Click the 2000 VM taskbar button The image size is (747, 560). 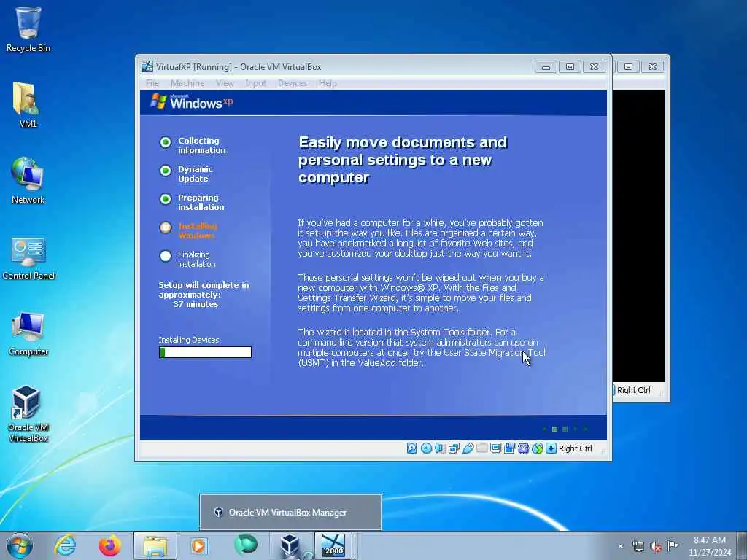pyautogui.click(x=333, y=545)
